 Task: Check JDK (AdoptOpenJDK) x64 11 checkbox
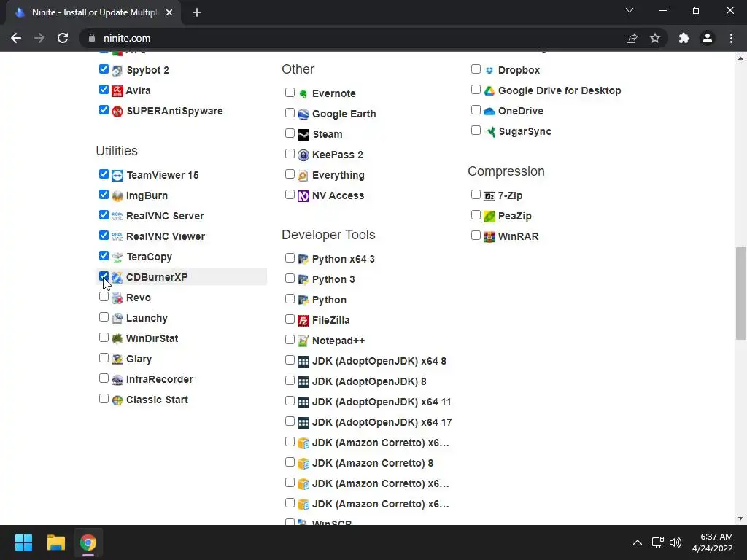(290, 401)
